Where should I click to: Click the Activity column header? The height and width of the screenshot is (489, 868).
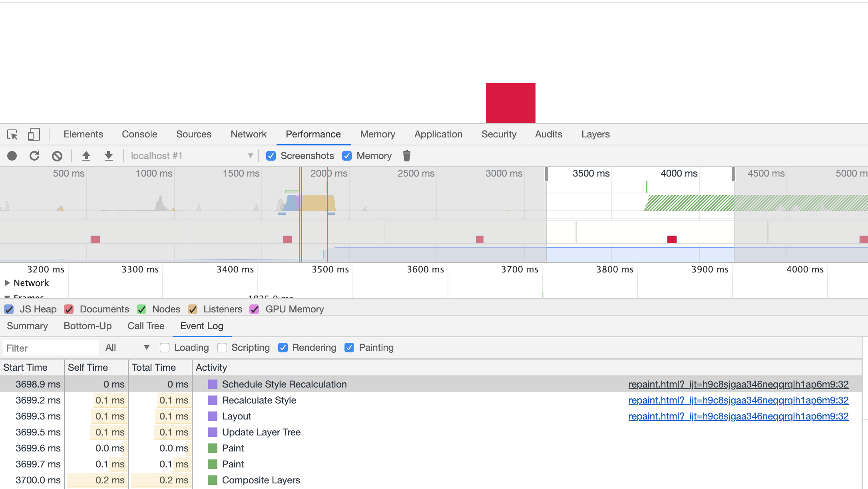click(x=527, y=368)
